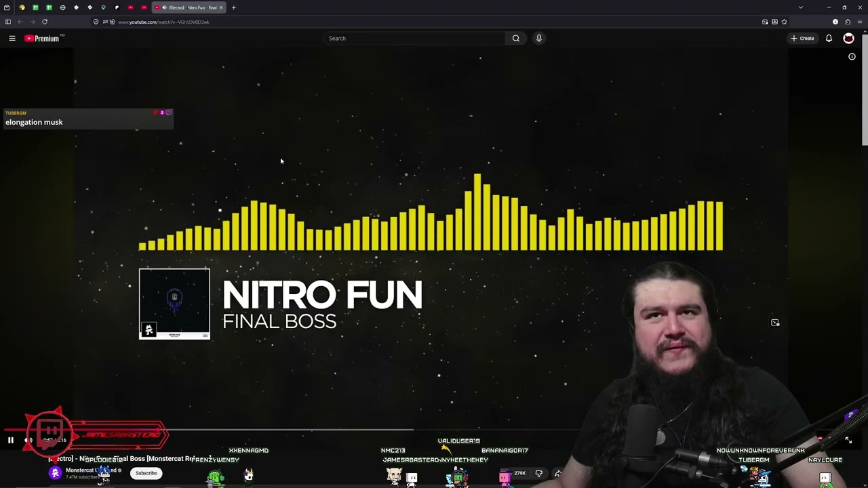This screenshot has width=868, height=488.
Task: Open the browser application hamburger menu
Action: coord(859,22)
